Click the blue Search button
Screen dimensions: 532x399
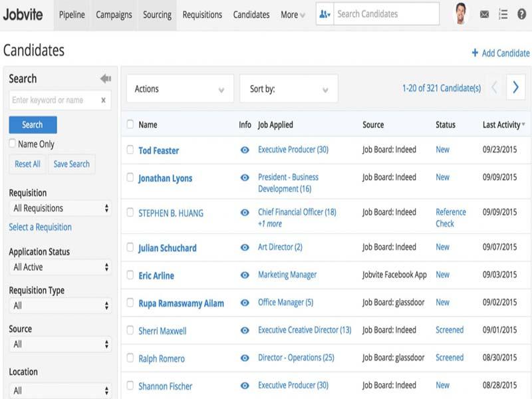[33, 125]
